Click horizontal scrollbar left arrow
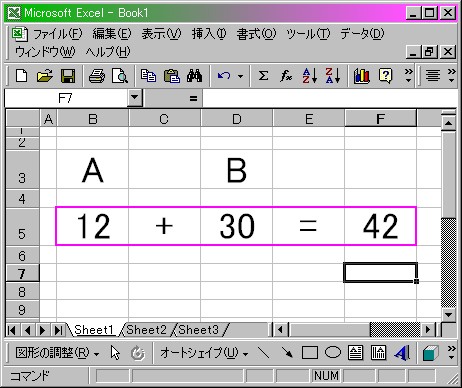Viewport: 462px width, 388px height. (280, 330)
